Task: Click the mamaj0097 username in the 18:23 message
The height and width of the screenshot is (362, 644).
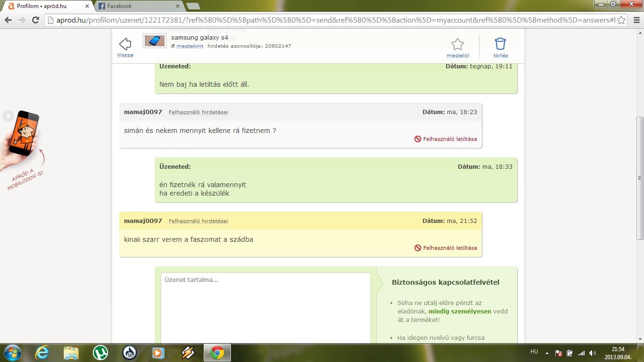Action: pyautogui.click(x=143, y=112)
